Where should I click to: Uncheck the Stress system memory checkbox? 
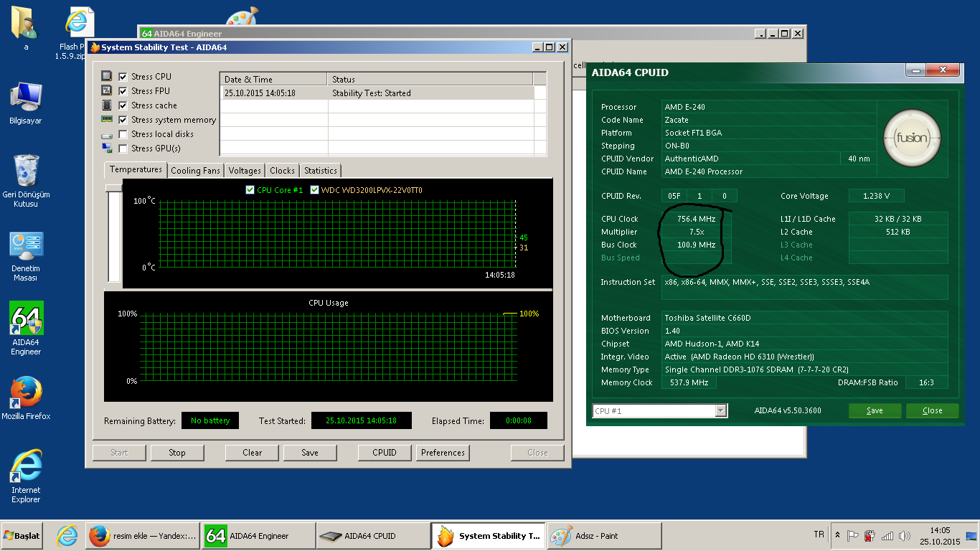pyautogui.click(x=123, y=119)
